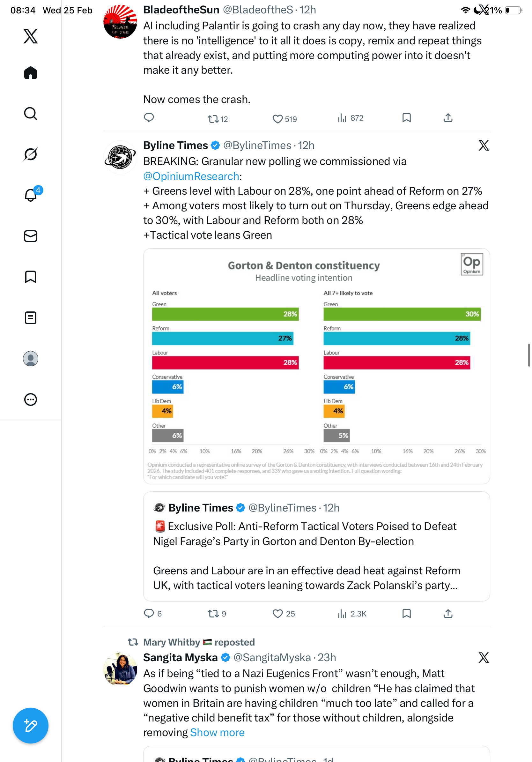The image size is (532, 762).
Task: Tap the compose post floating button
Action: tap(31, 726)
